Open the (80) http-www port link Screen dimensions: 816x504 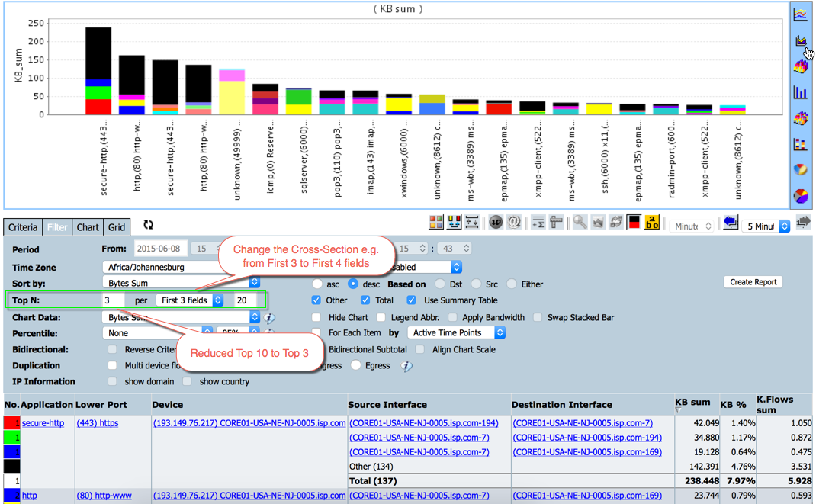point(104,496)
